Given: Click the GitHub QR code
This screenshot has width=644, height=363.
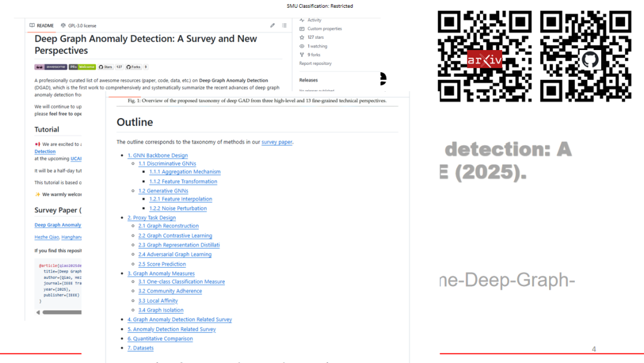Looking at the screenshot, I should 586,56.
